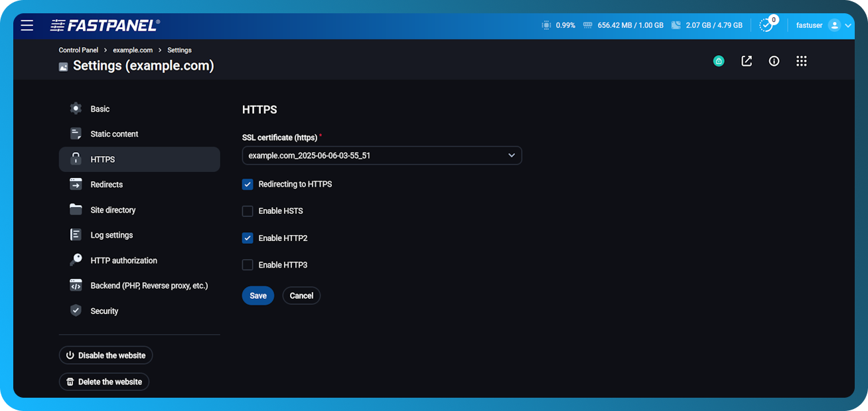Open the hamburger menu
The width and height of the screenshot is (868, 411).
27,25
